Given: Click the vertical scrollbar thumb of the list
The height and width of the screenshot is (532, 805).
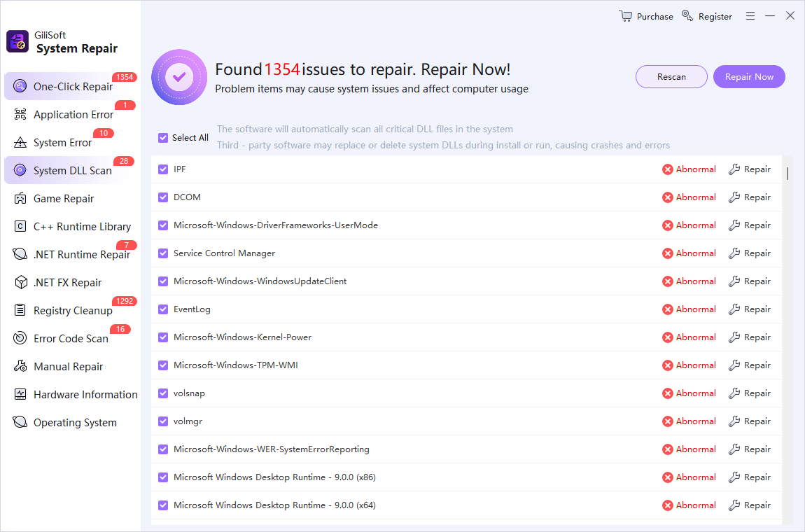Looking at the screenshot, I should pyautogui.click(x=787, y=174).
